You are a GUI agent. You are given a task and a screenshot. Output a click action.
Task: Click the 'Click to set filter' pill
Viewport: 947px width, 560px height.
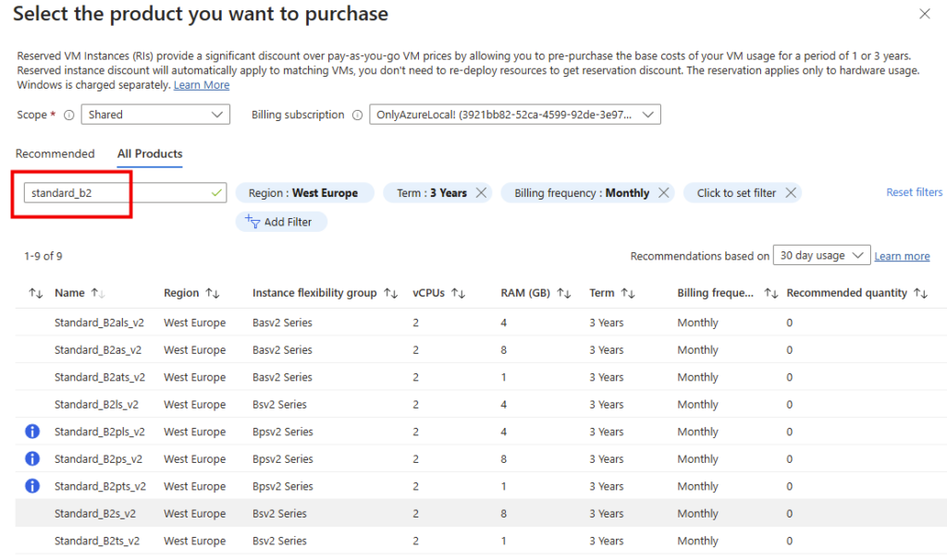[x=735, y=193]
